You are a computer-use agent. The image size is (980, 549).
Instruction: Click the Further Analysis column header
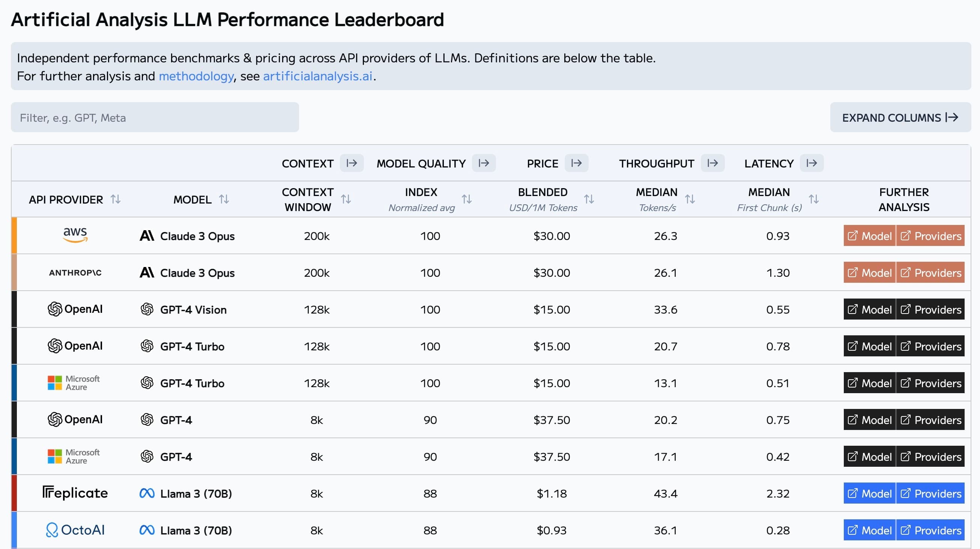904,199
